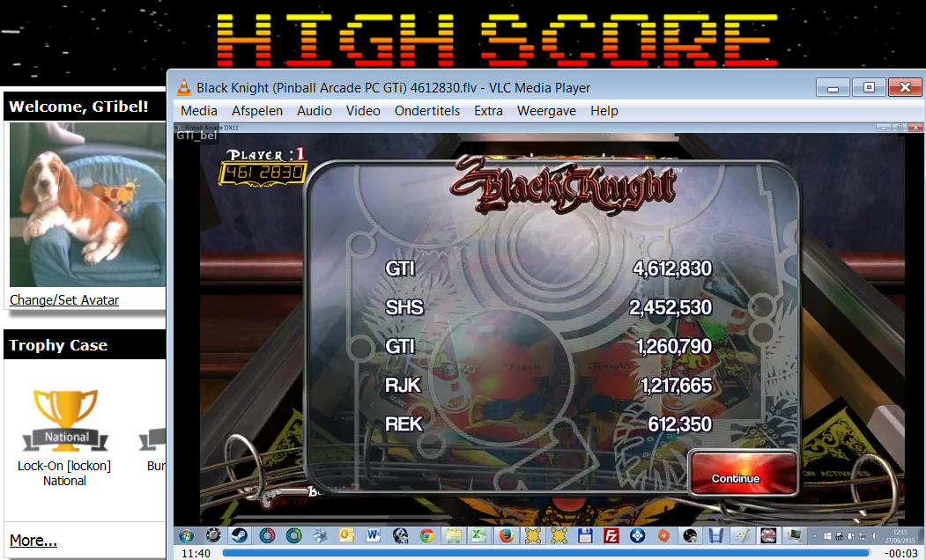Click the orange Origin icon in the taskbar

click(663, 535)
